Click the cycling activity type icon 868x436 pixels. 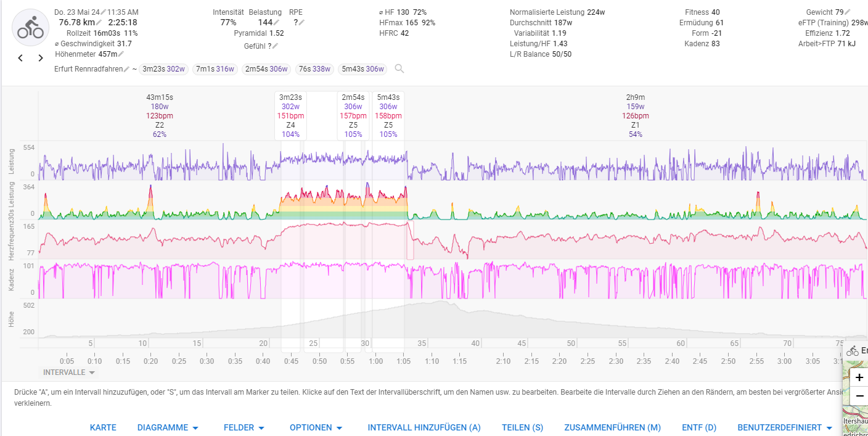click(30, 28)
